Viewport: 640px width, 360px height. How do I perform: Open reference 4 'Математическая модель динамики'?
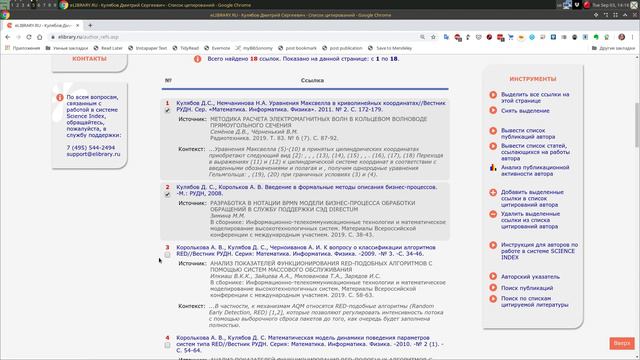click(310, 344)
